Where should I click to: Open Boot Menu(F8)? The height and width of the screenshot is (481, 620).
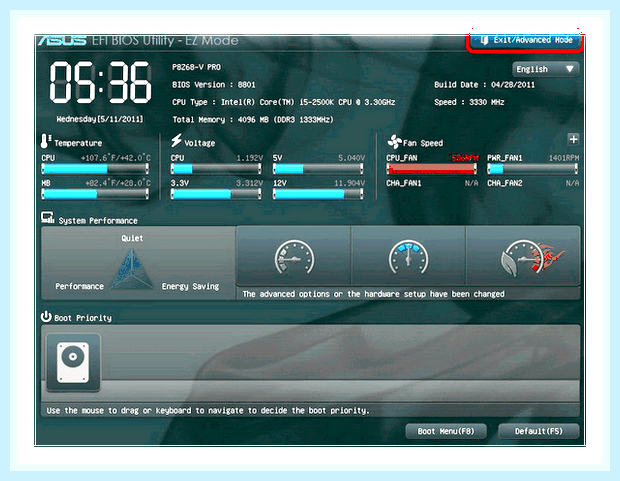point(446,431)
